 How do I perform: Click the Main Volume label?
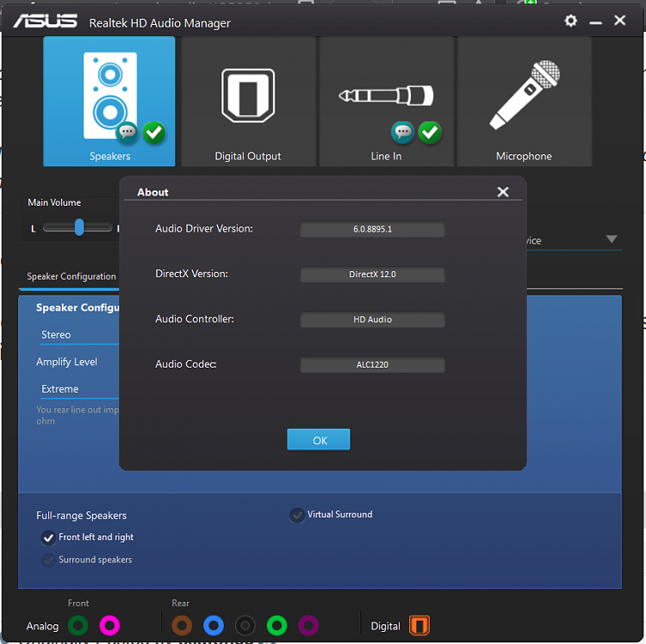tap(54, 202)
